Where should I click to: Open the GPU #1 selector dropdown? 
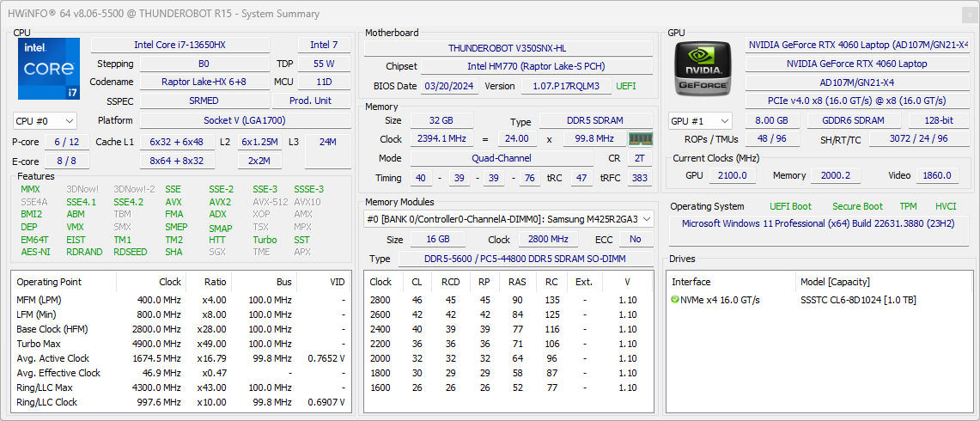click(700, 121)
